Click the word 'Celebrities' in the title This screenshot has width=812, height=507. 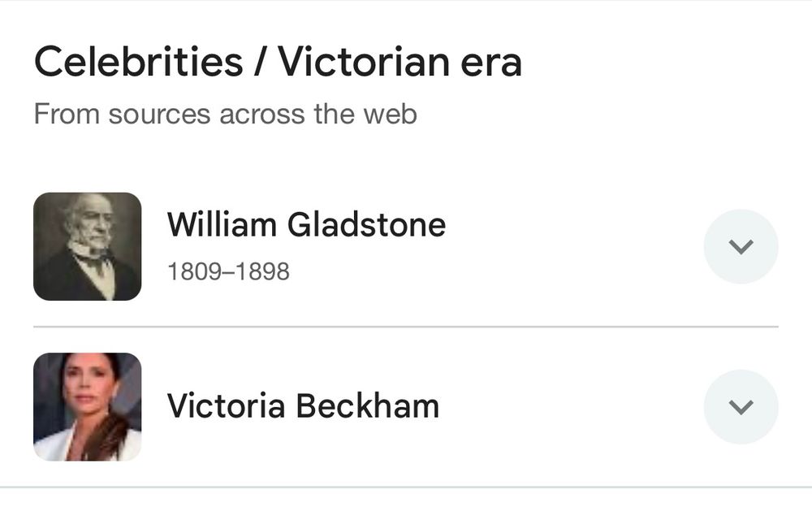[x=138, y=63]
